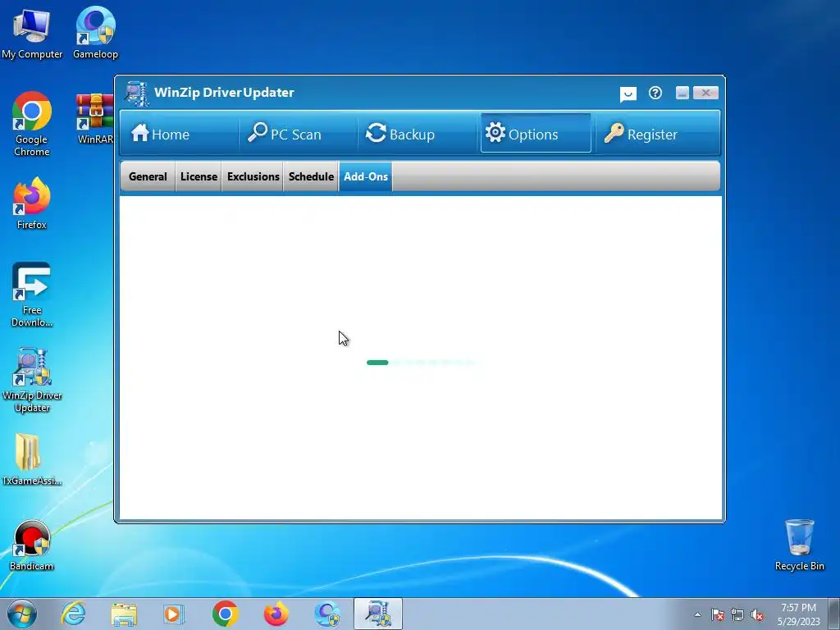Click the network tray icon
This screenshot has width=840, height=630.
[x=737, y=615]
